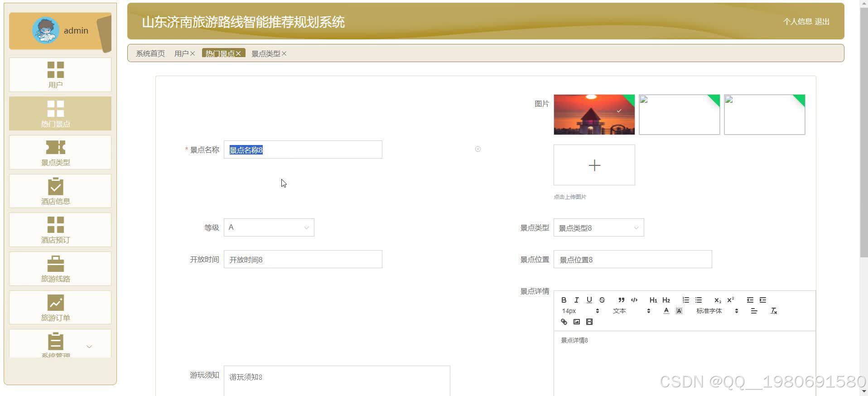
Task: Apply H2 heading in editor
Action: tap(666, 300)
